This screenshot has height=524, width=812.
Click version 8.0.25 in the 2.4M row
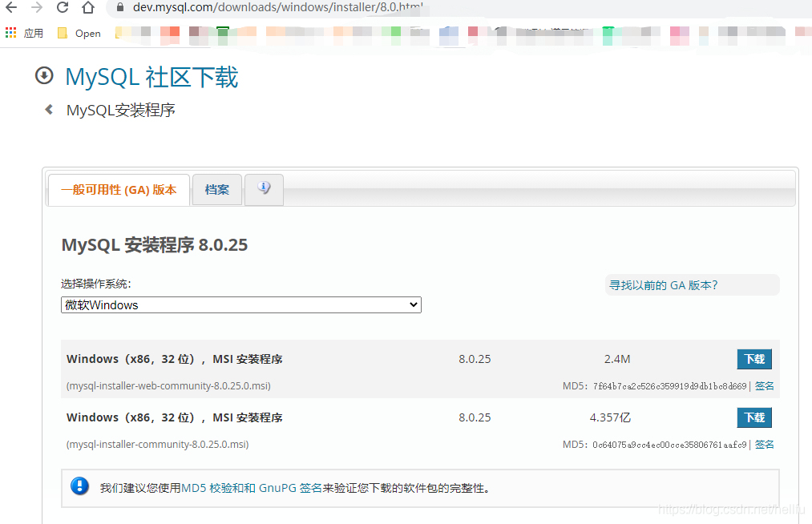(x=475, y=359)
